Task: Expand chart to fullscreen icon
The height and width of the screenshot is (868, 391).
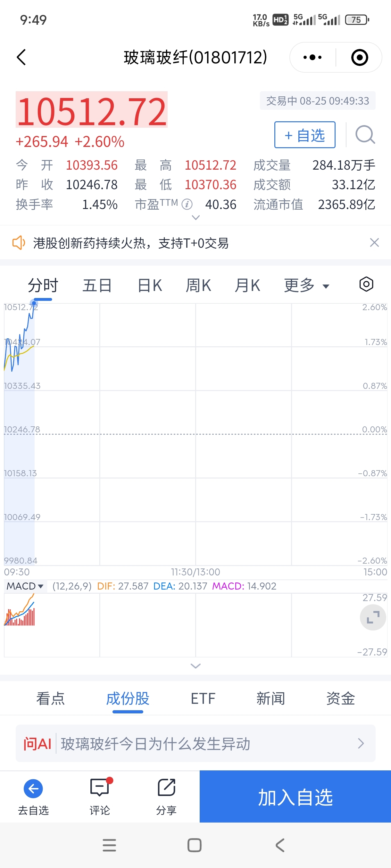Action: (373, 617)
